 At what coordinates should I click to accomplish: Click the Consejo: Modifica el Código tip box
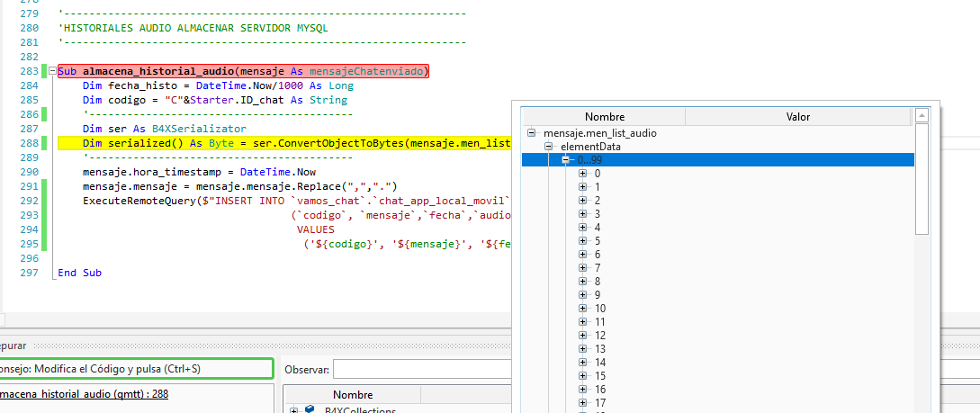(x=135, y=369)
